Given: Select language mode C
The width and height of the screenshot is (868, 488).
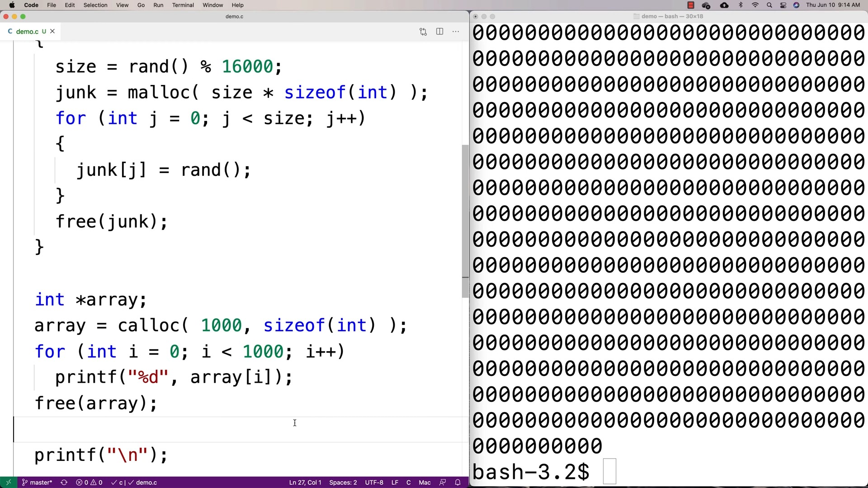Looking at the screenshot, I should [x=408, y=482].
